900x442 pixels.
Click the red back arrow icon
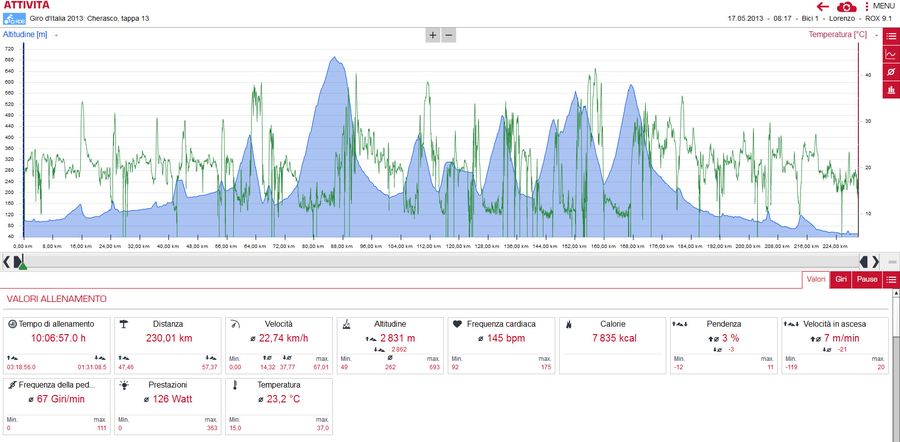point(823,6)
